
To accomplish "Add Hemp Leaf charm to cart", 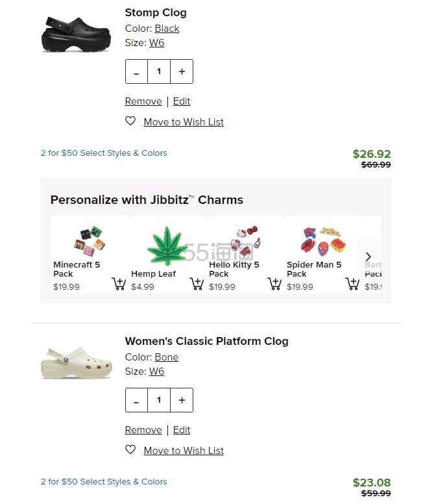I will [x=197, y=283].
